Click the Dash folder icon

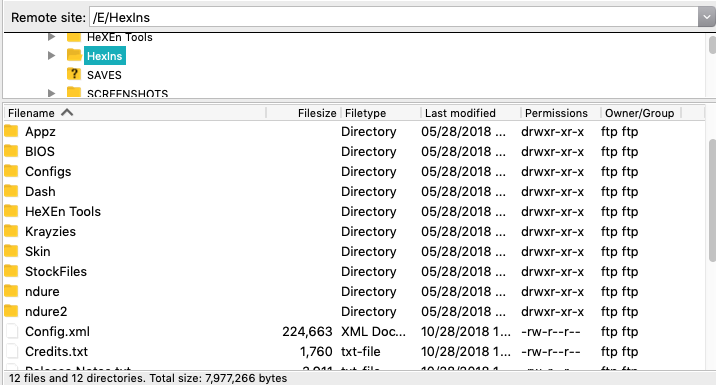11,191
